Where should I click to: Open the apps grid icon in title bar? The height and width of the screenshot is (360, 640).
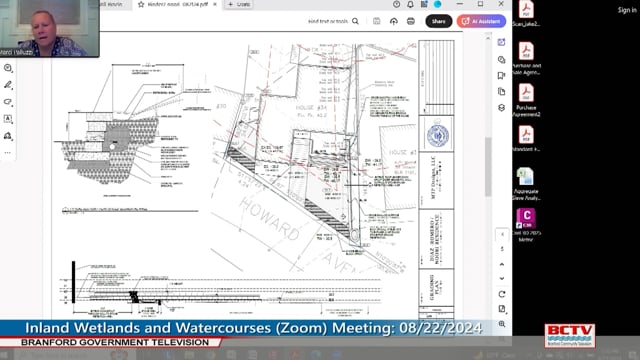point(424,4)
